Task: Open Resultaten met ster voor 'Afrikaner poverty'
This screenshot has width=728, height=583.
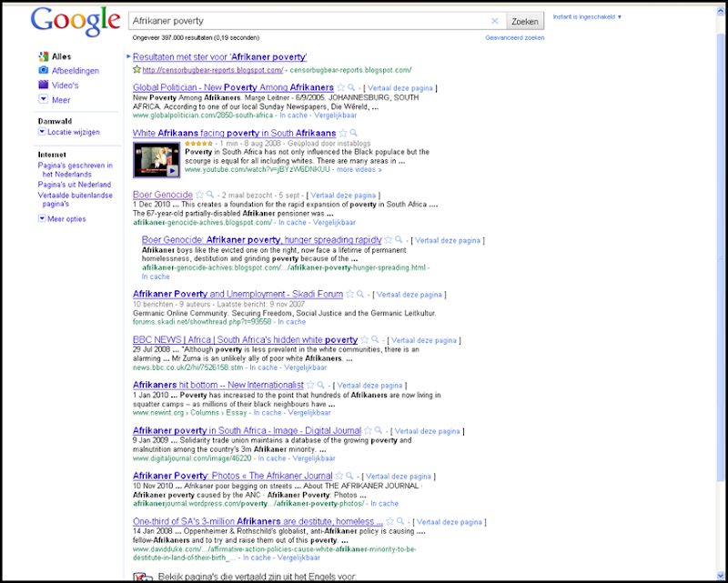Action: click(x=219, y=56)
